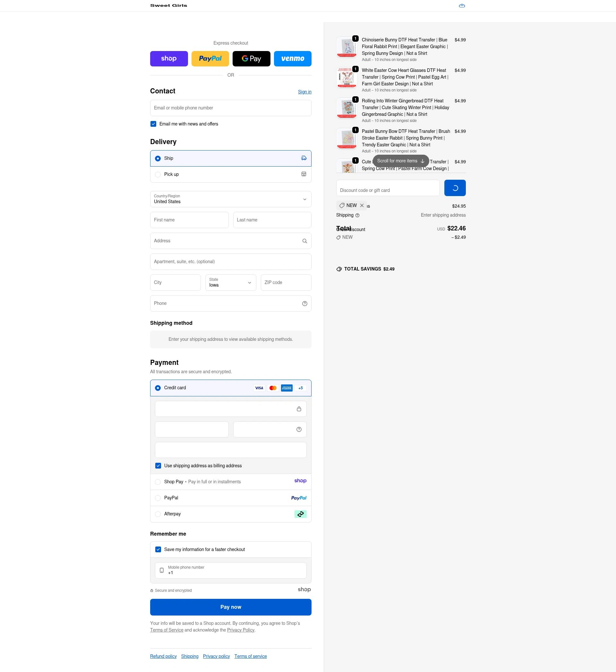Toggle Use shipping address as billing address
This screenshot has width=616, height=672.
(158, 466)
